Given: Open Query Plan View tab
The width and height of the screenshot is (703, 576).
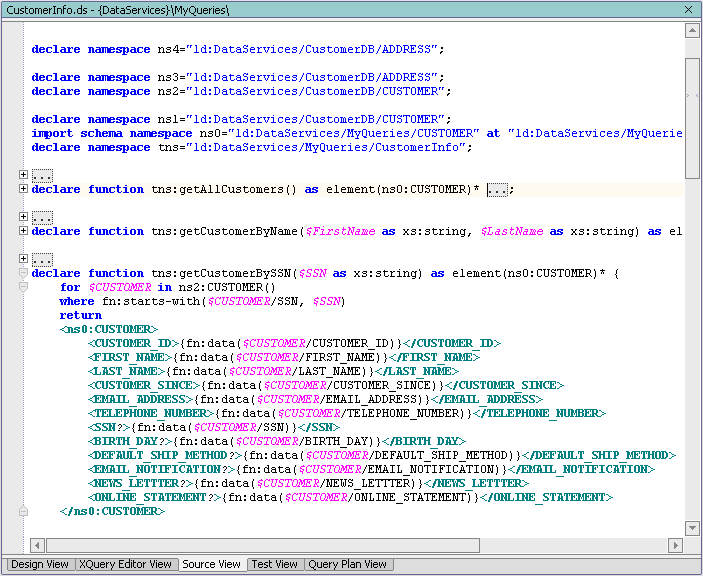Looking at the screenshot, I should (347, 564).
